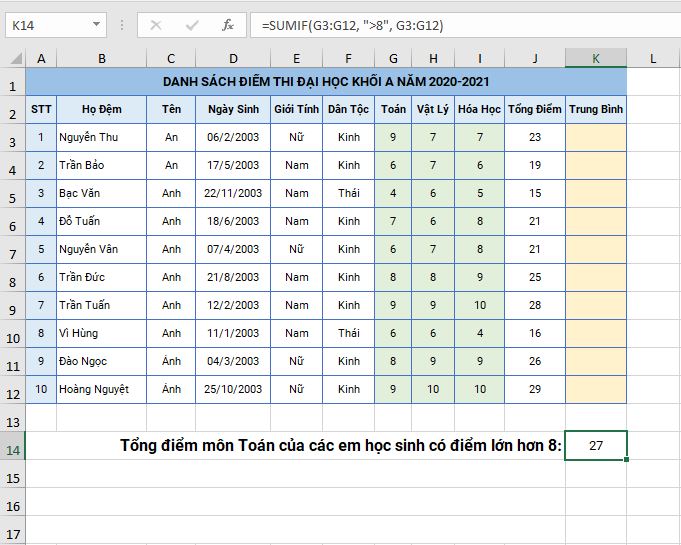Click the label Tổng điểm môn Toán row 14
Screen dimensions: 681x545
click(x=341, y=446)
